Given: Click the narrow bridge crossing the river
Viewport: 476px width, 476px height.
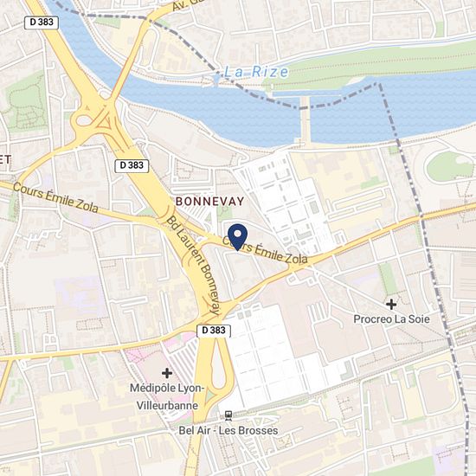Looking at the screenshot, I should pyautogui.click(x=306, y=120).
